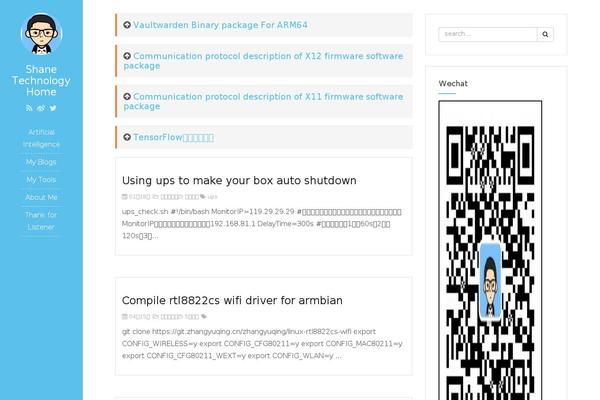This screenshot has height=400, width=600.
Task: Click the date under Compile rtl8822cs post
Action: click(x=139, y=317)
